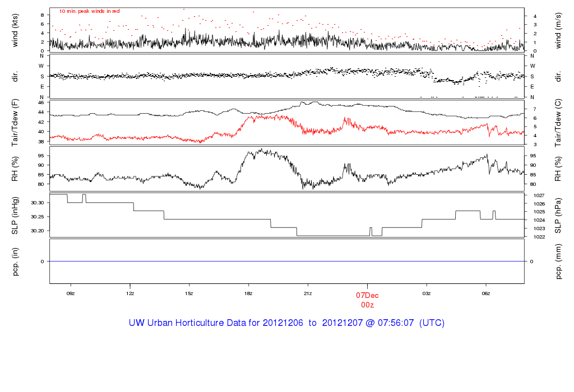Click the '1022' hPa axis value

(x=539, y=237)
